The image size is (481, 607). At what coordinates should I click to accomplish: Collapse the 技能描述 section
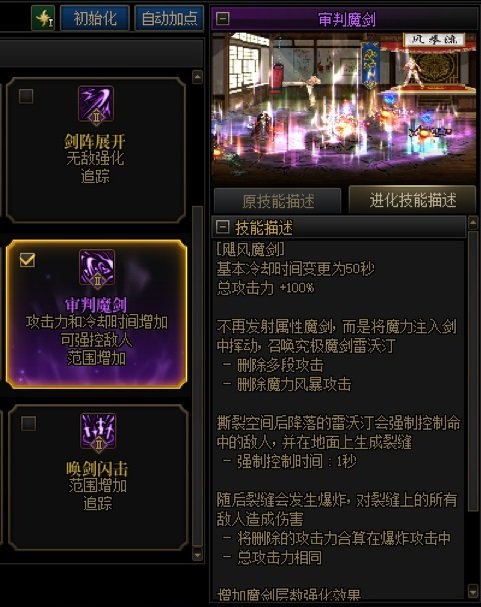223,227
